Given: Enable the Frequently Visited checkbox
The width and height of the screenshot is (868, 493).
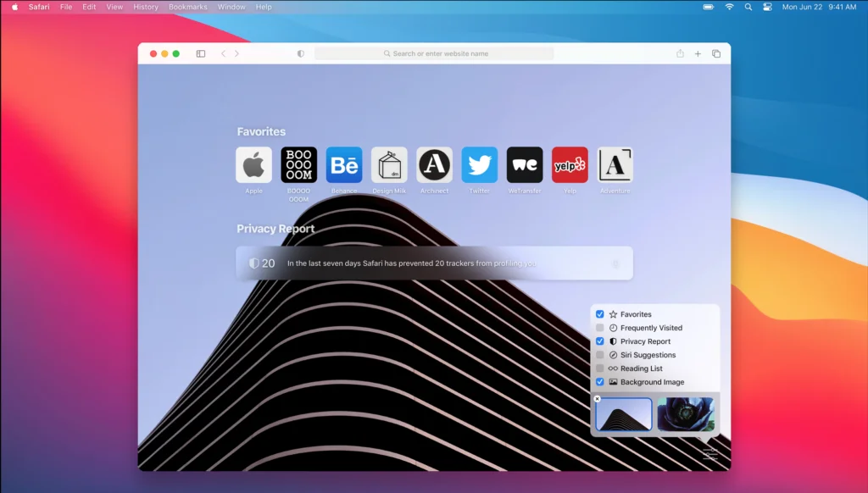Looking at the screenshot, I should click(600, 328).
